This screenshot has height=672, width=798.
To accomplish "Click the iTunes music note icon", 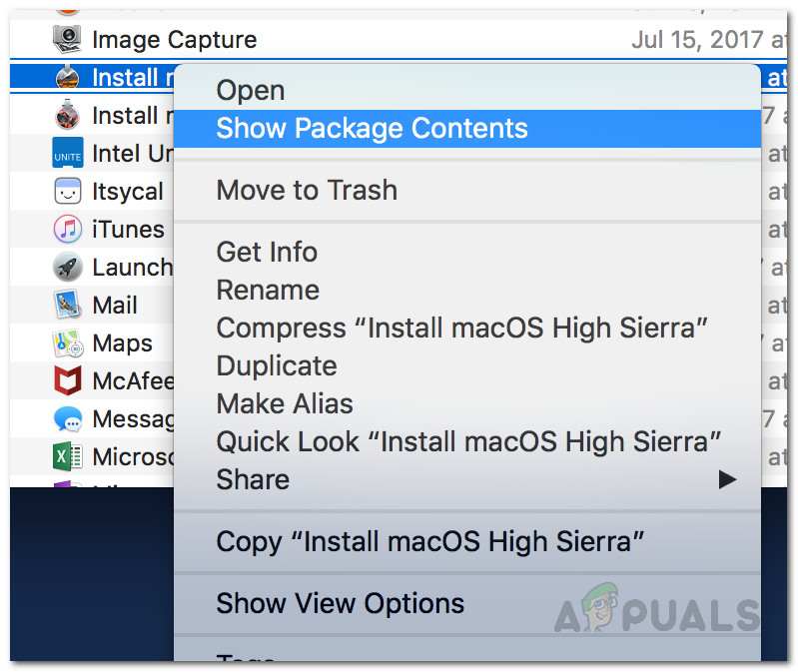I will coord(67,230).
